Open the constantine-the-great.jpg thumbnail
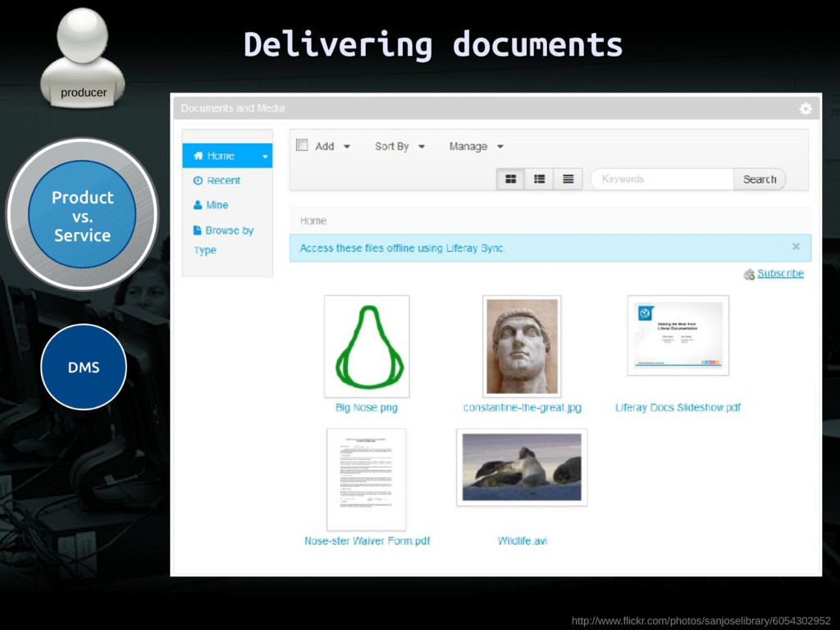Screen dimensions: 840x630 coord(522,345)
